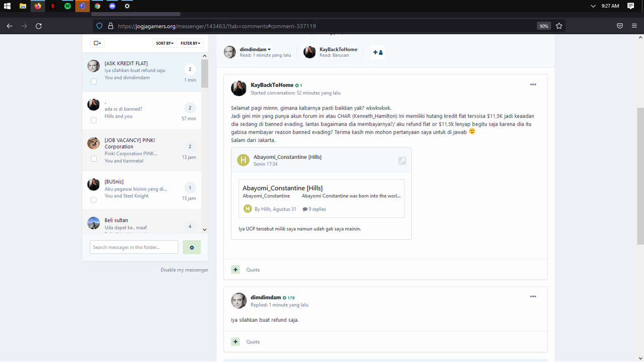
Task: Click the search messages input field
Action: coord(134,247)
